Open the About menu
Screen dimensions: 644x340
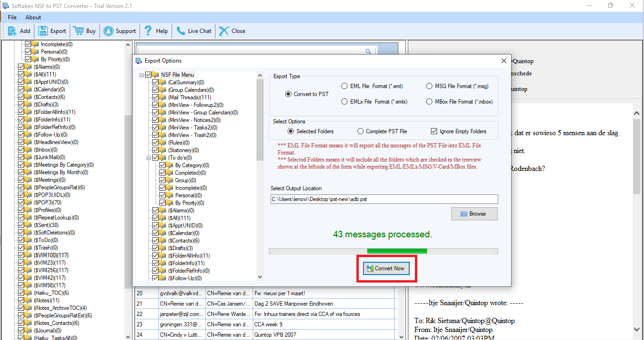(x=33, y=17)
